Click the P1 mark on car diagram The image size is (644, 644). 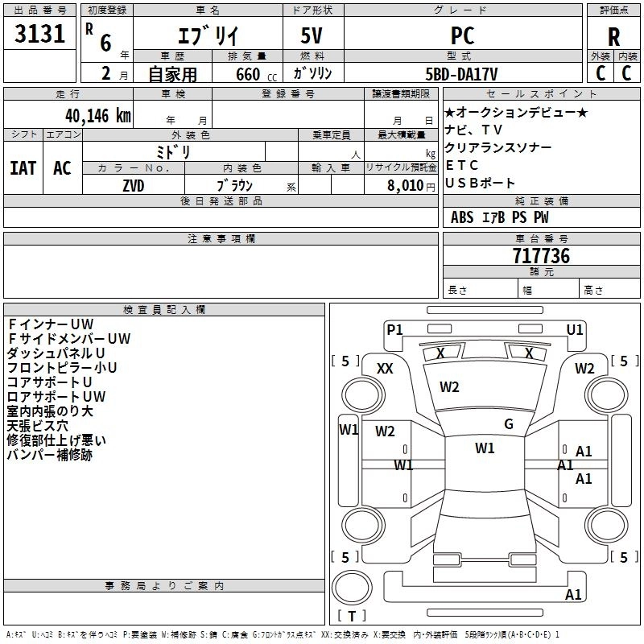[x=394, y=329]
